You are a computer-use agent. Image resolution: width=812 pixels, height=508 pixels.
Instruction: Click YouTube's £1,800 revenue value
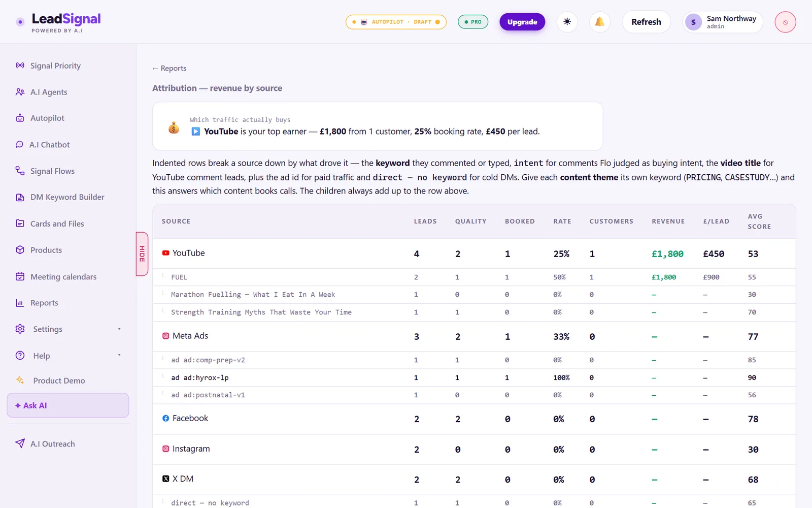coord(667,253)
